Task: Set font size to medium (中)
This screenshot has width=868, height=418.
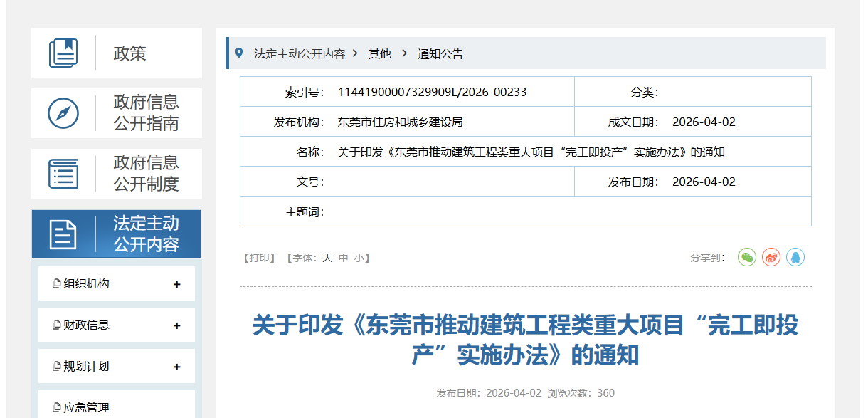Action: point(344,258)
